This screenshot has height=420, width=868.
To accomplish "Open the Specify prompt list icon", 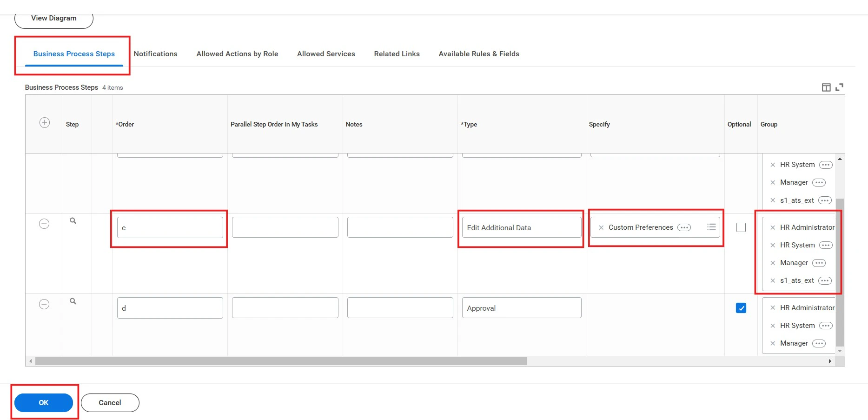I will point(711,227).
